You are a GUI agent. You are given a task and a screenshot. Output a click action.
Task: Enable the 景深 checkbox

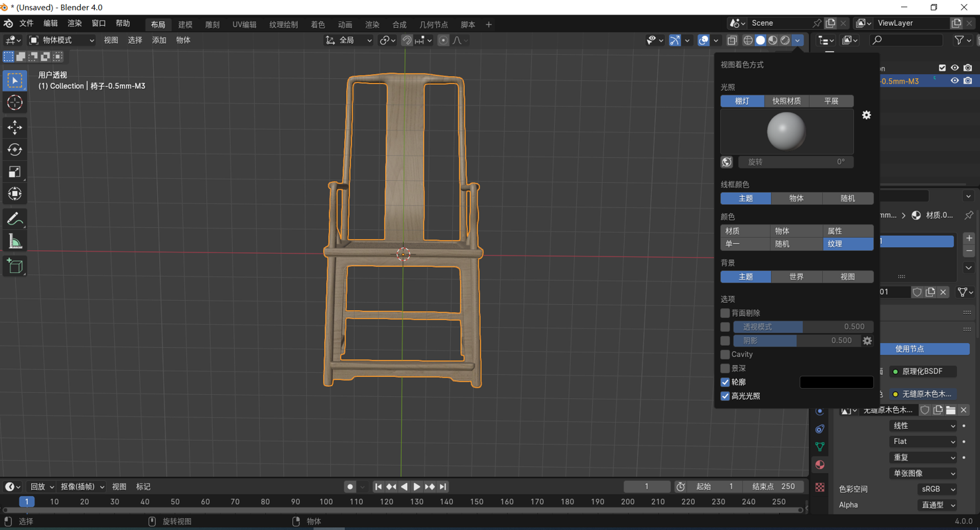(725, 368)
